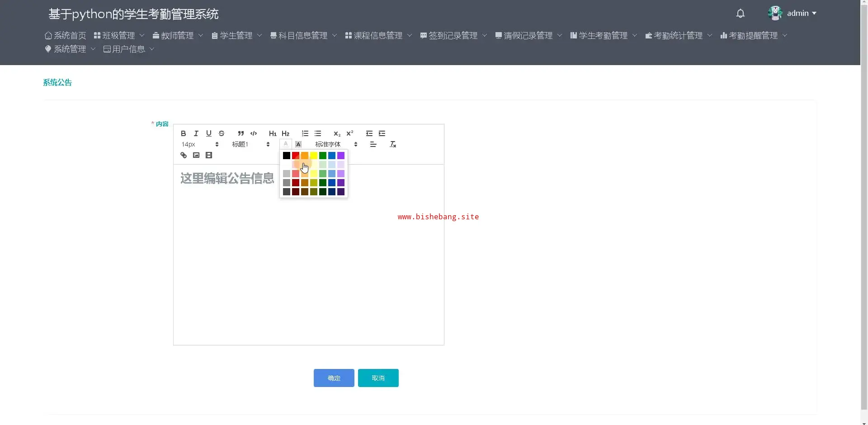Toggle bold formatting in editor toolbar
Viewport: 868px width, 425px height.
click(x=183, y=133)
